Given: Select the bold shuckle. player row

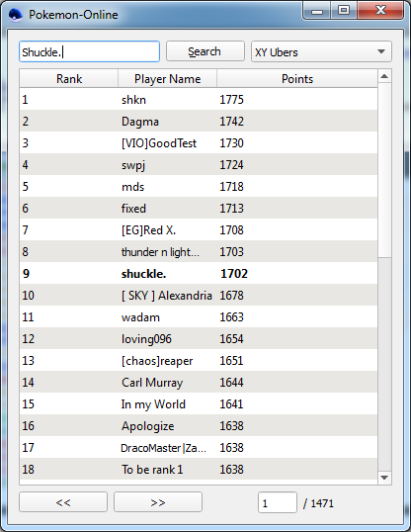Looking at the screenshot, I should (x=199, y=274).
